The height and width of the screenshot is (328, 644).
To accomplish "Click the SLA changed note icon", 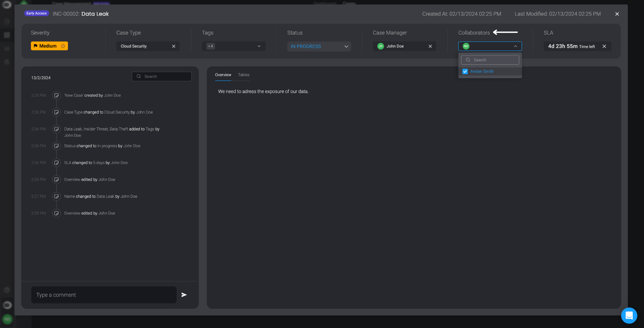I will click(57, 163).
